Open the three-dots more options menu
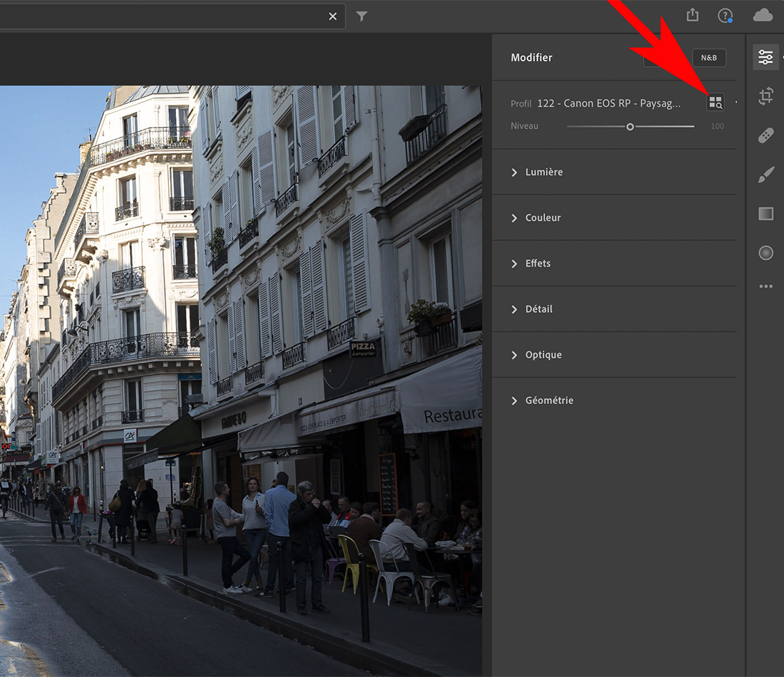This screenshot has height=677, width=784. tap(765, 286)
